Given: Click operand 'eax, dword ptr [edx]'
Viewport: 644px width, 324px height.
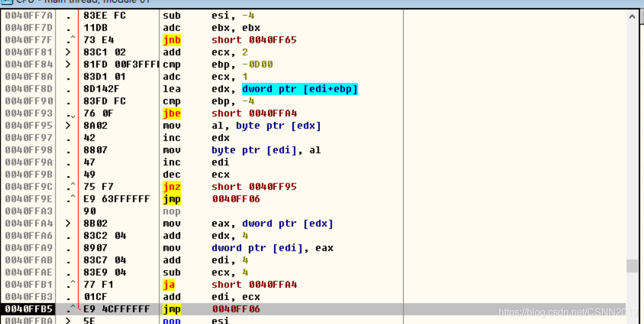Looking at the screenshot, I should (x=272, y=224).
